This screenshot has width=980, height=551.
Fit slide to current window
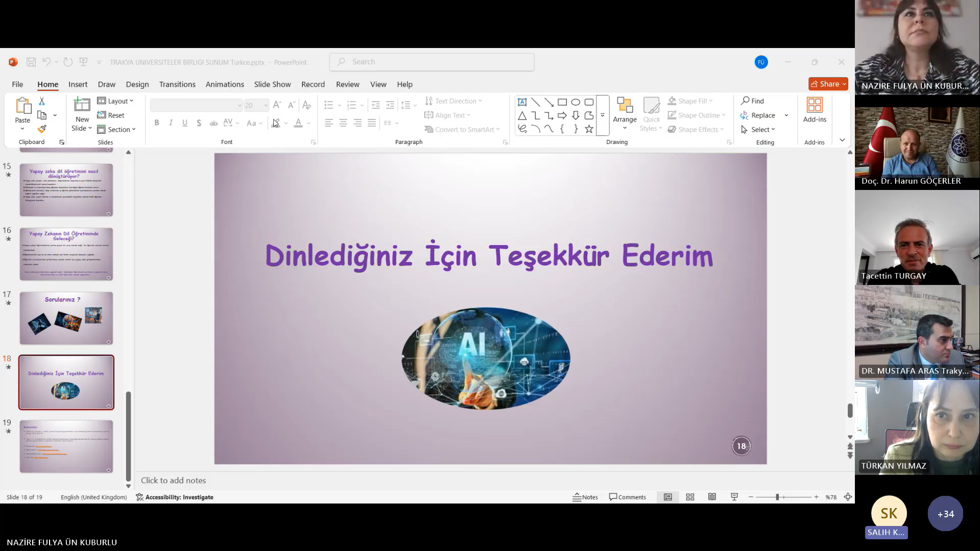pos(848,497)
